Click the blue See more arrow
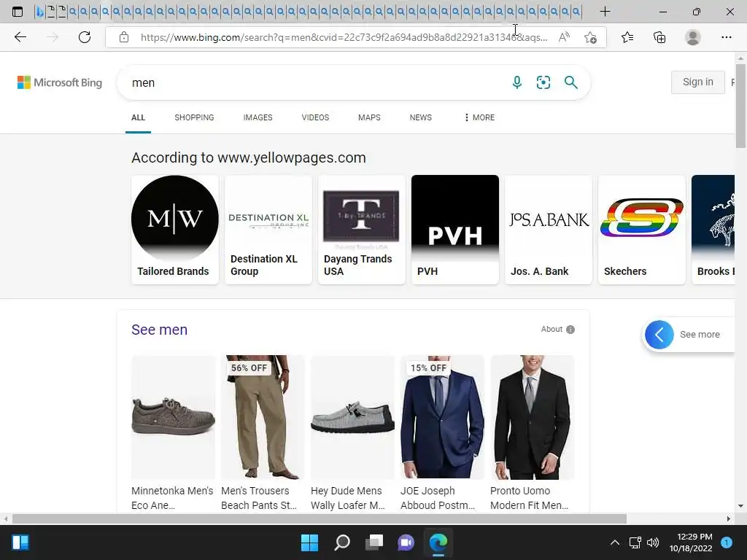Image resolution: width=747 pixels, height=560 pixels. (659, 335)
